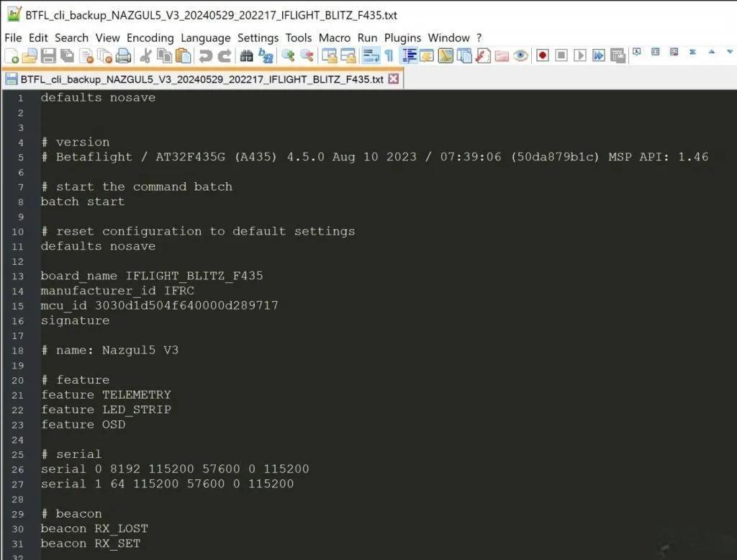Image resolution: width=737 pixels, height=560 pixels.
Task: Click the 'mcu_id 3030d1d504f640000d289717' line
Action: tap(159, 306)
